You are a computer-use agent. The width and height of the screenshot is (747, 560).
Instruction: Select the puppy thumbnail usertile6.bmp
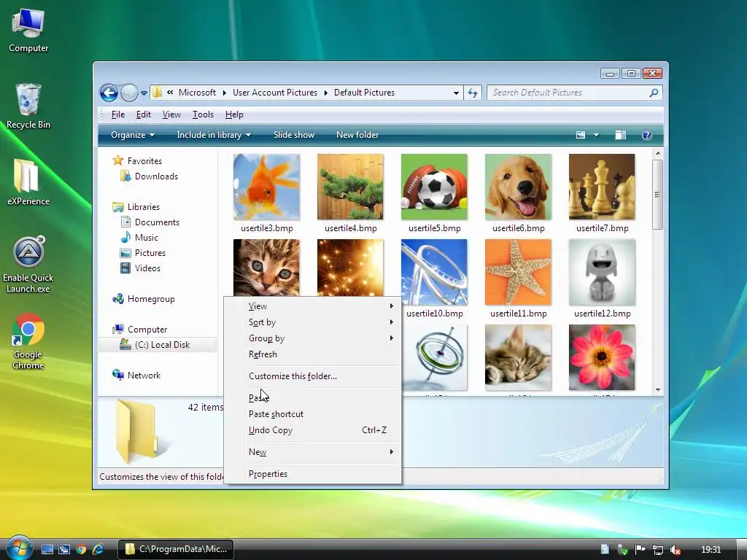click(x=519, y=187)
